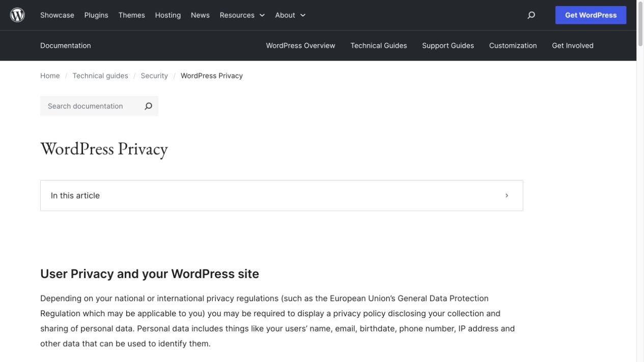Image resolution: width=644 pixels, height=362 pixels.
Task: Focus the Search documentation field
Action: click(x=89, y=106)
